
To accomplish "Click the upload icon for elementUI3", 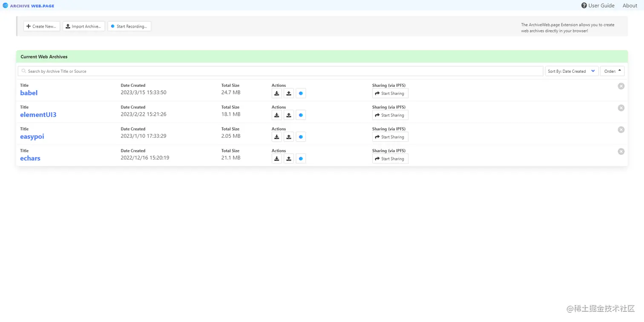I will (289, 115).
